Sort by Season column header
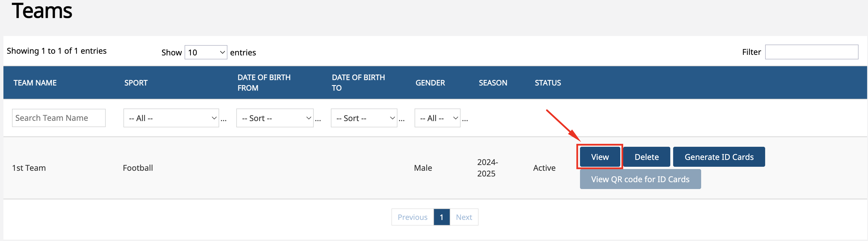868x241 pixels. [x=493, y=83]
